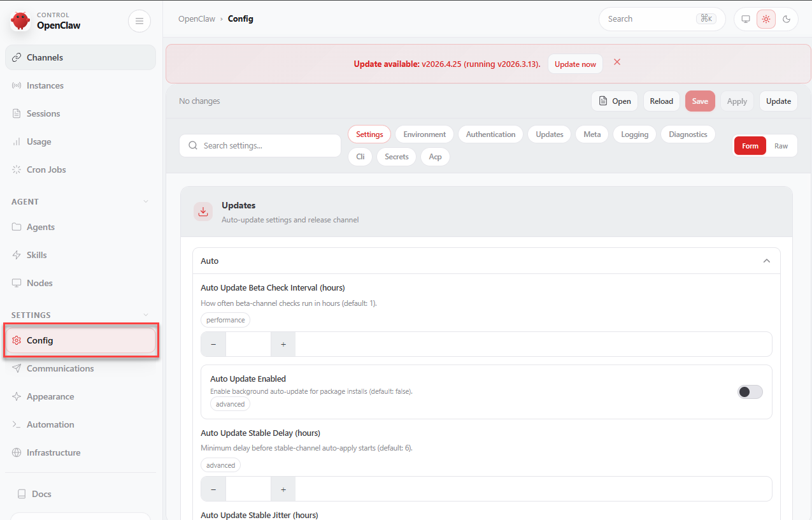This screenshot has width=812, height=520.
Task: Click the Update button in the toolbar
Action: 778,101
